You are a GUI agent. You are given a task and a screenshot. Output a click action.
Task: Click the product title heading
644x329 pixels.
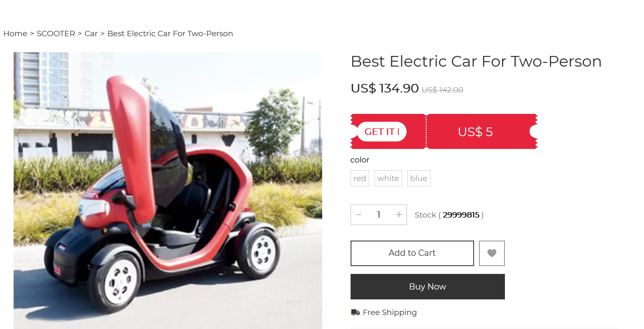click(476, 62)
